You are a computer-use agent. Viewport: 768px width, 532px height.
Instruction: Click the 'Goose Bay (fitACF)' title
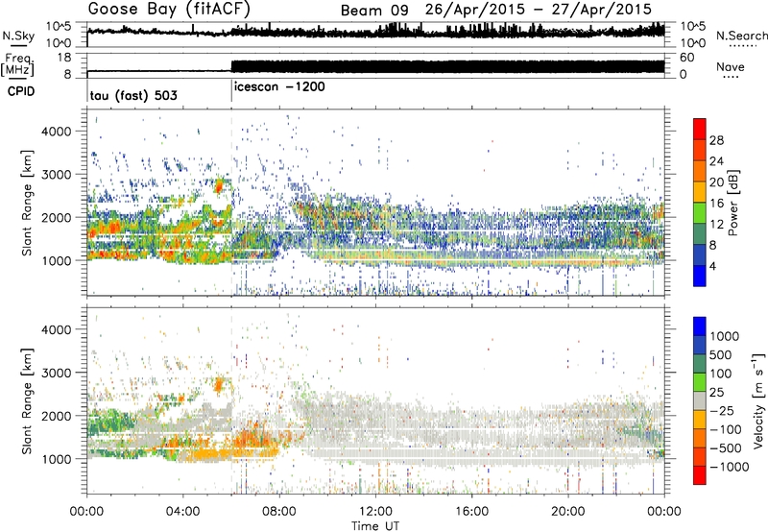click(x=169, y=10)
